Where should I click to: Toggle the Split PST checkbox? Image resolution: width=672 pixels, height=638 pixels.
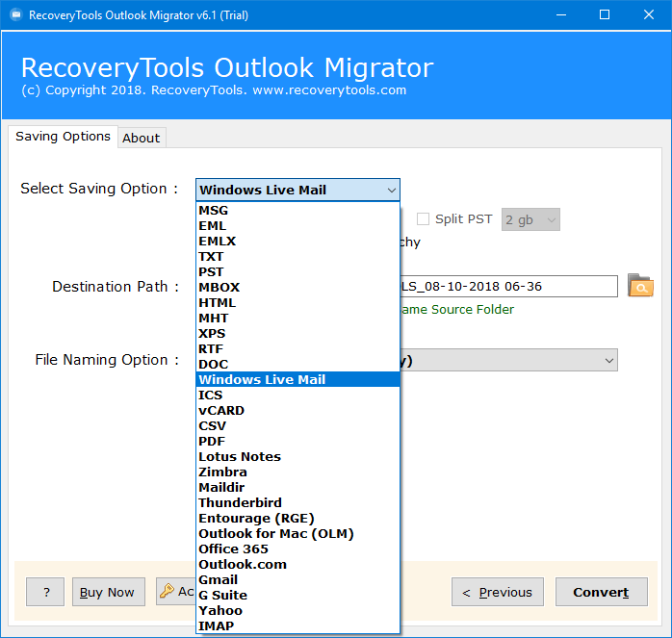click(x=423, y=219)
